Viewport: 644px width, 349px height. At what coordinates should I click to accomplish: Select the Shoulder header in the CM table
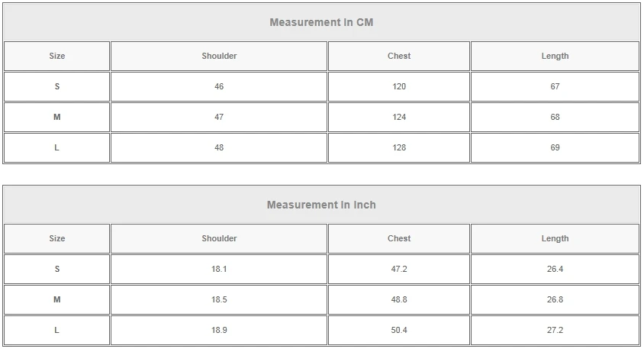pyautogui.click(x=219, y=56)
